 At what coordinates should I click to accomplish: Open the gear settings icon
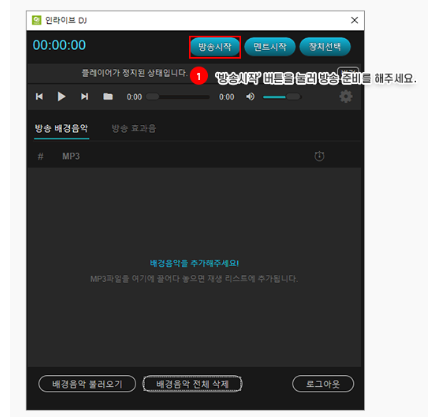(346, 97)
